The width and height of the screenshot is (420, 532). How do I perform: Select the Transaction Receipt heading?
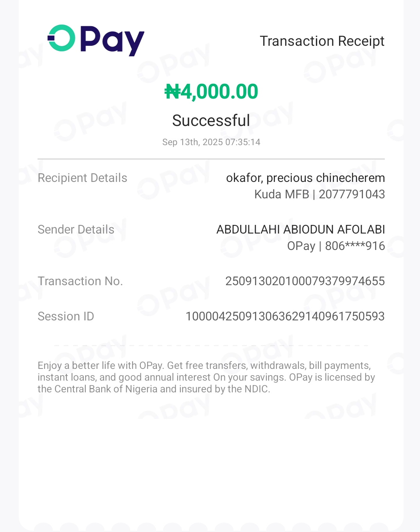(322, 41)
